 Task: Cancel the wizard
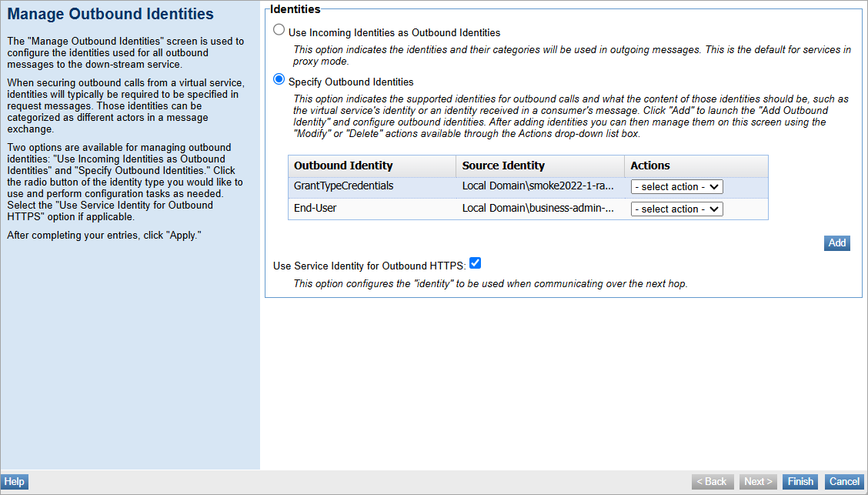[x=844, y=482]
